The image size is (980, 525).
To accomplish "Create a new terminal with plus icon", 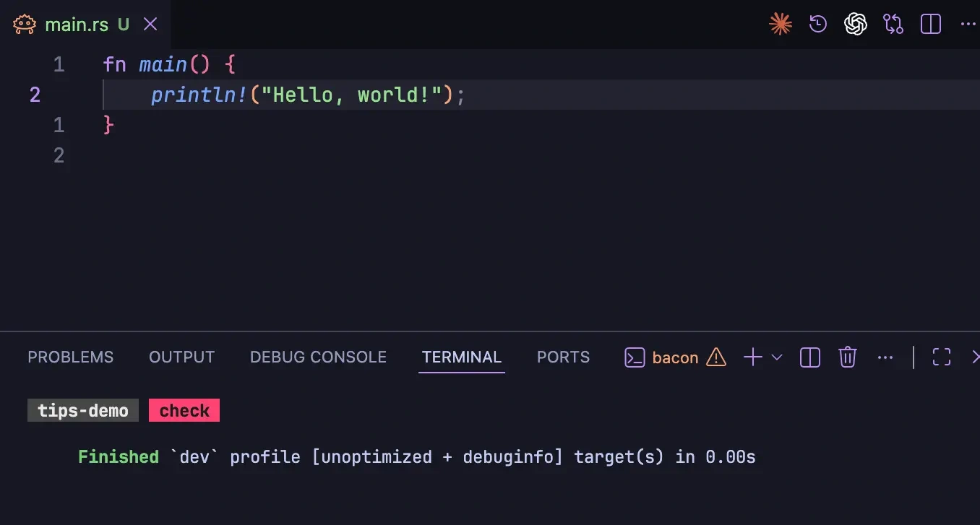I will [x=753, y=357].
